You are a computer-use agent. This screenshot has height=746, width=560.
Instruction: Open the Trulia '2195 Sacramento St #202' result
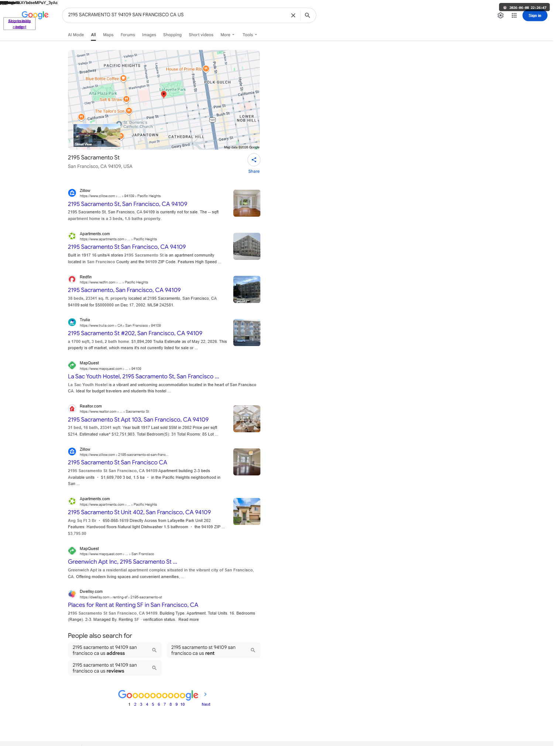[135, 333]
